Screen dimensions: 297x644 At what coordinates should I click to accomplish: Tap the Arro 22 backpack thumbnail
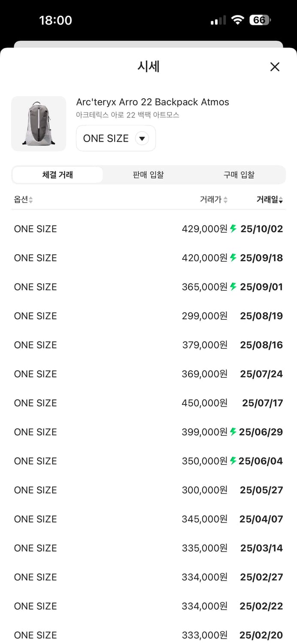[39, 124]
